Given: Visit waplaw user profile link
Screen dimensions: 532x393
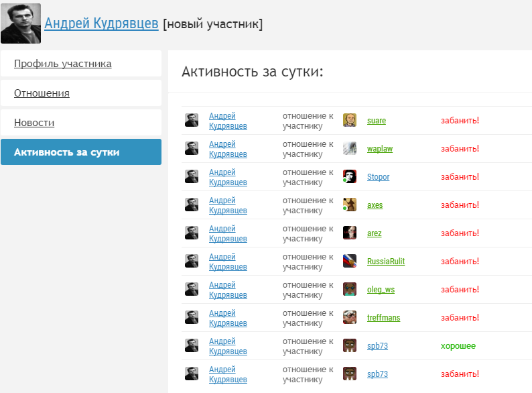Looking at the screenshot, I should point(380,149).
